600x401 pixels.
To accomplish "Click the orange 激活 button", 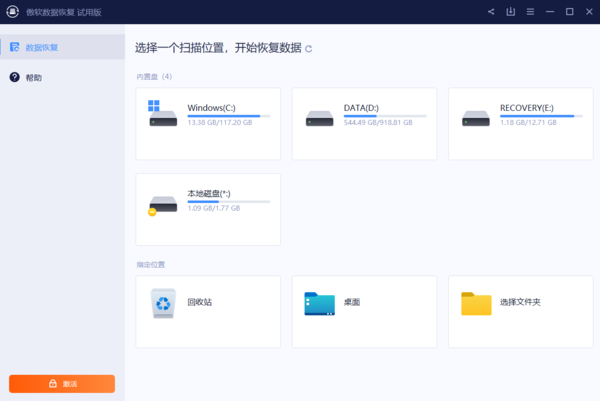I will tap(62, 384).
